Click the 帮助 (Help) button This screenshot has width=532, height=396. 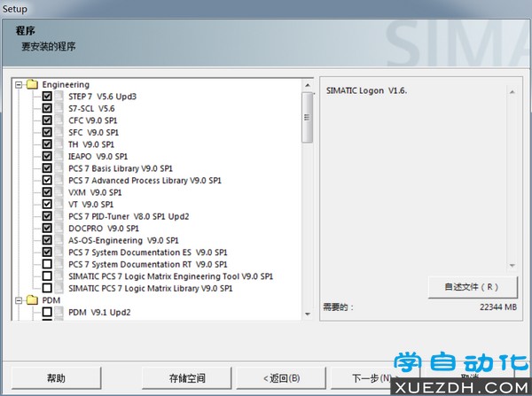pos(57,377)
